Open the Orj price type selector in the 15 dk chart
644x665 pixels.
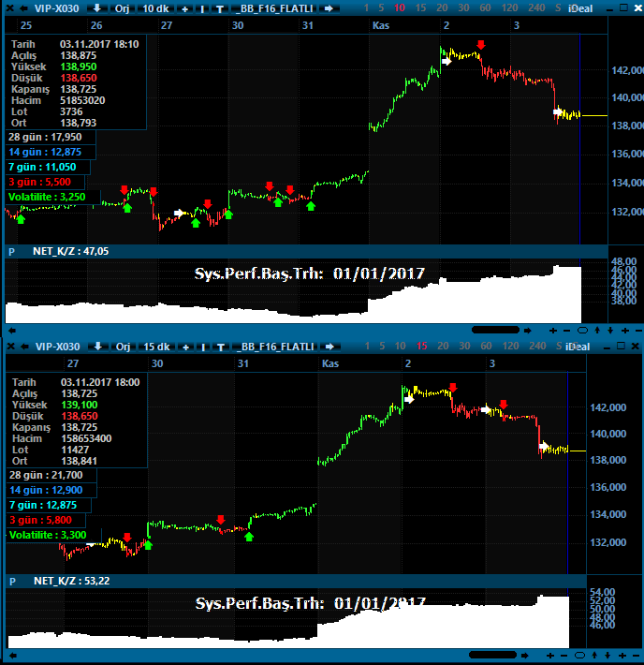(123, 347)
